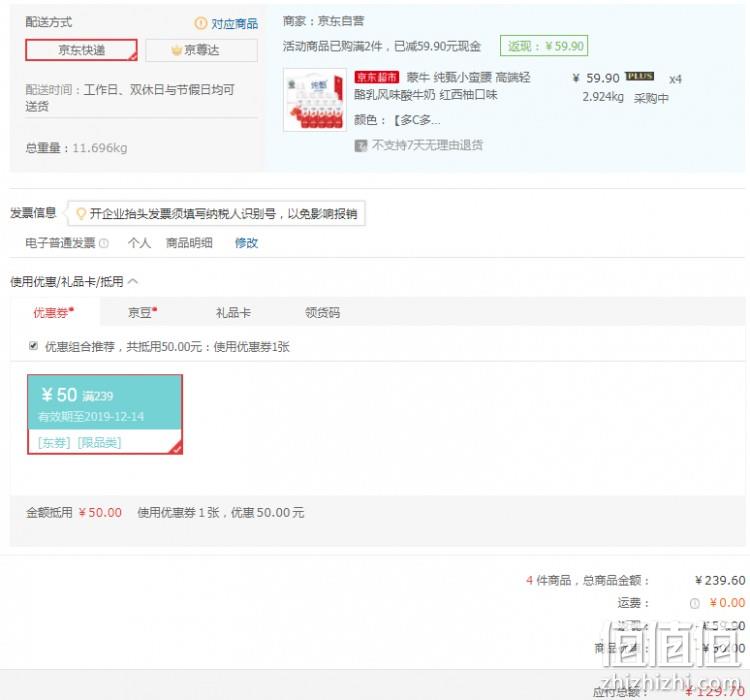Click help icon beside 电子普通发票
Viewport: 750px width, 700px height.
pyautogui.click(x=104, y=243)
